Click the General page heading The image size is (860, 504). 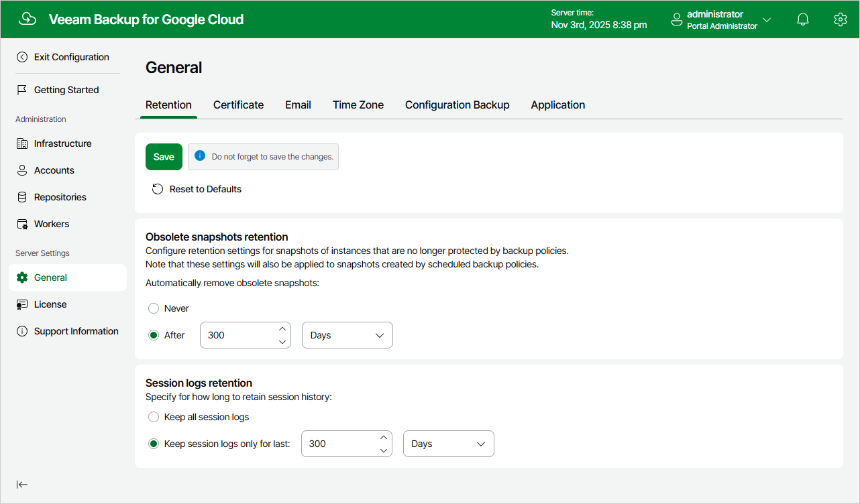click(174, 68)
